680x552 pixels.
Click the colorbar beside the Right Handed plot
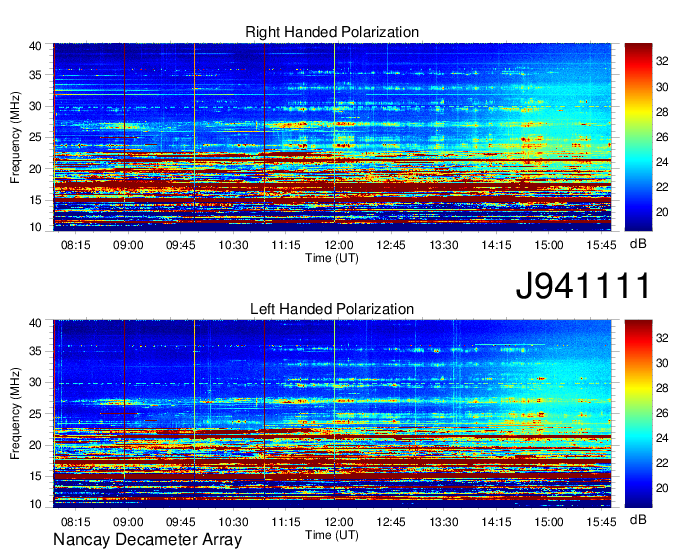tap(638, 137)
